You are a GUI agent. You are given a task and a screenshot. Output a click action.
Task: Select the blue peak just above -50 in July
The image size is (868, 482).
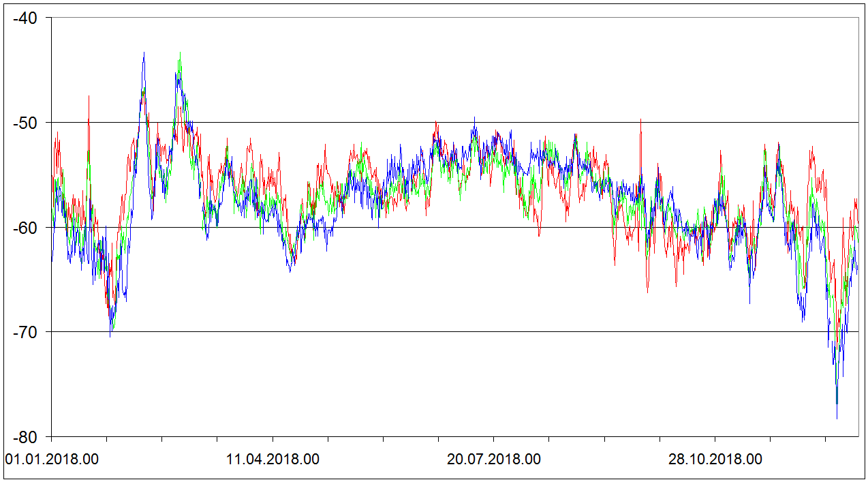point(474,117)
